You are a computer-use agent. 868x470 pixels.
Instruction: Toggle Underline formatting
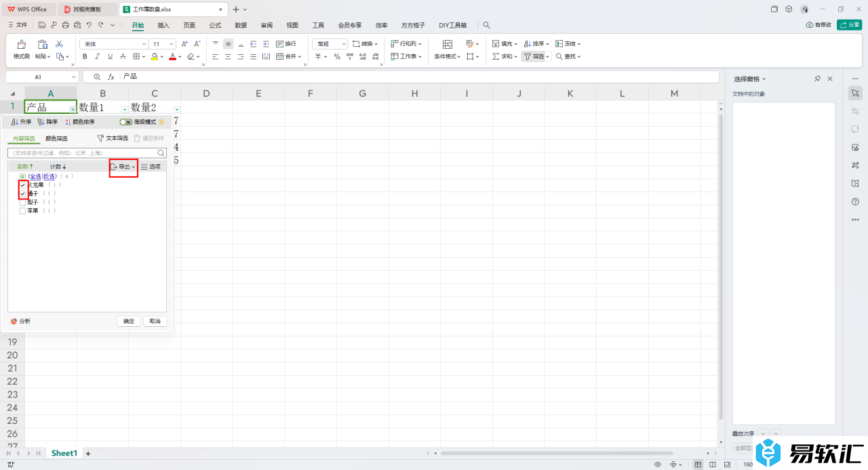(x=111, y=56)
